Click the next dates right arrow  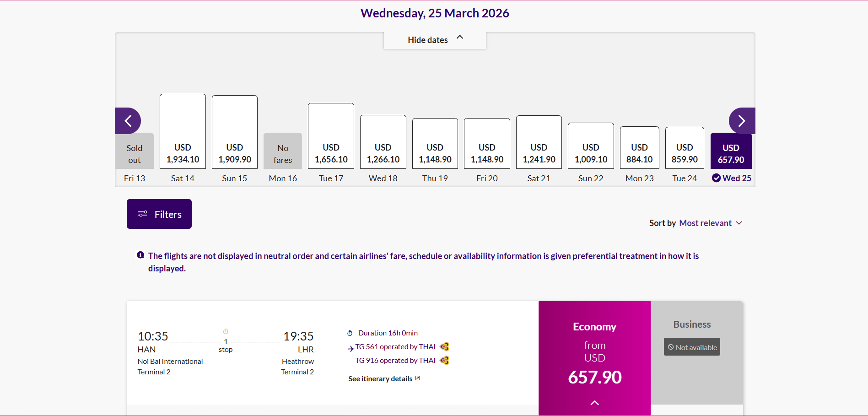click(741, 121)
